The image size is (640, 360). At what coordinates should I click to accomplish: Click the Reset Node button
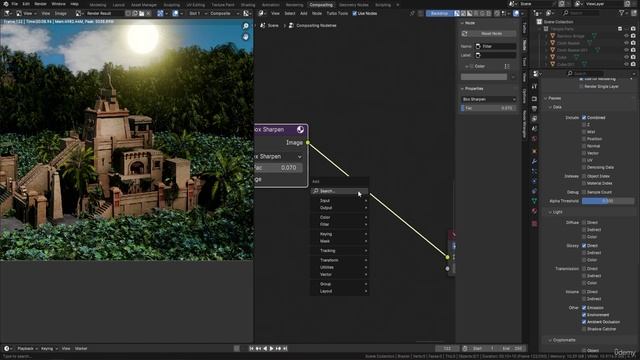tap(488, 33)
